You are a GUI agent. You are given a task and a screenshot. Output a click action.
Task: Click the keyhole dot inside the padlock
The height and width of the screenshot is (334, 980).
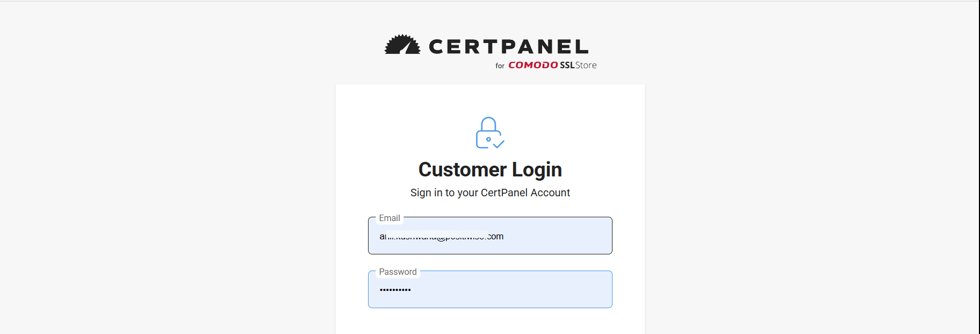[x=488, y=139]
